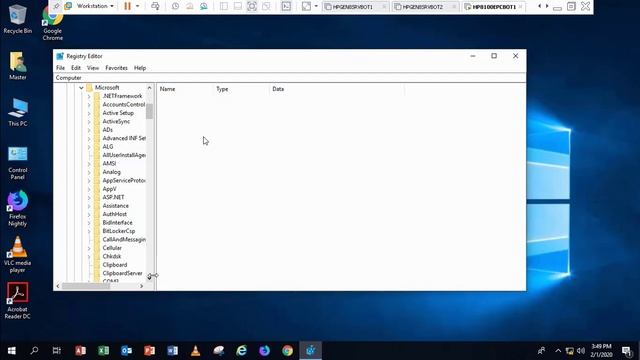Open the Favorites menu

click(x=116, y=68)
